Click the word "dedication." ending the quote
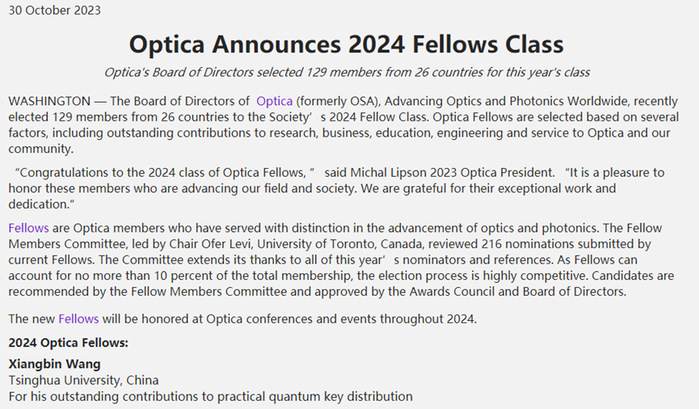This screenshot has width=699, height=409. pos(41,203)
